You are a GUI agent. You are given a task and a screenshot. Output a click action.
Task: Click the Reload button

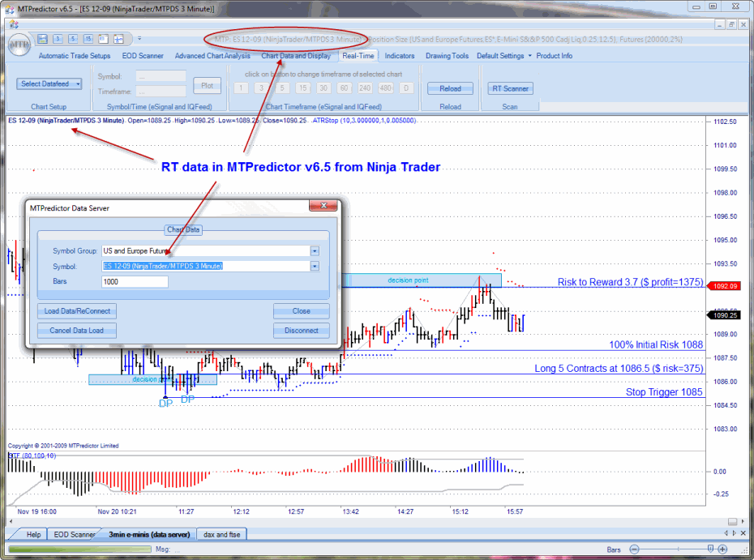pos(450,88)
